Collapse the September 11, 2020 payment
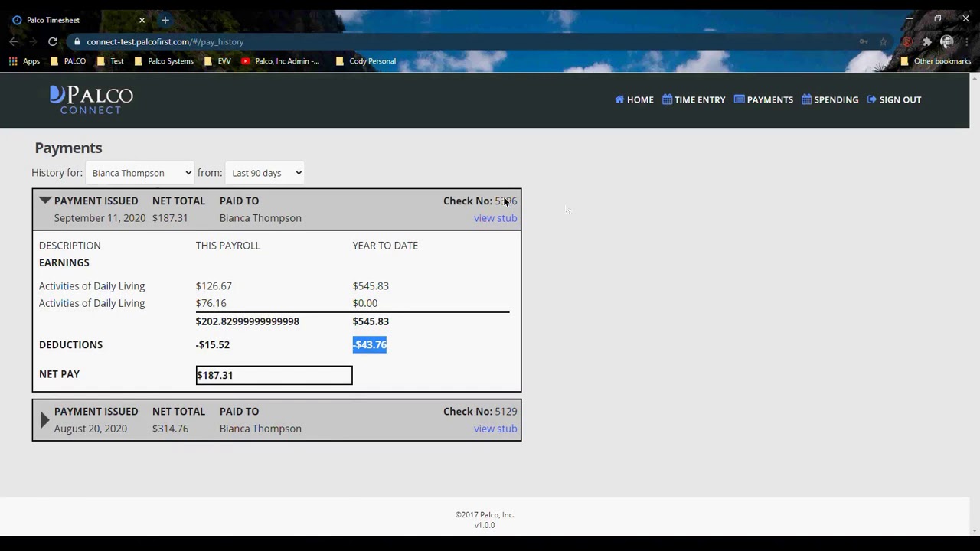 [45, 201]
